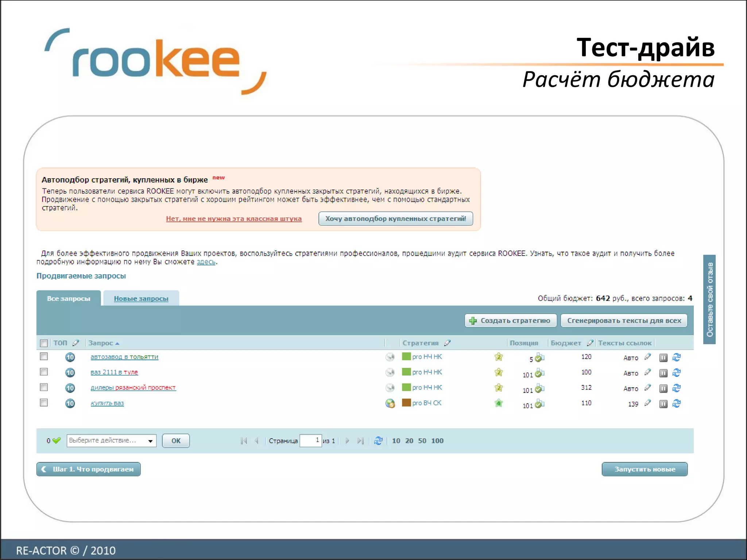
Task: Click pencil icon next to Бюджет header
Action: point(590,343)
